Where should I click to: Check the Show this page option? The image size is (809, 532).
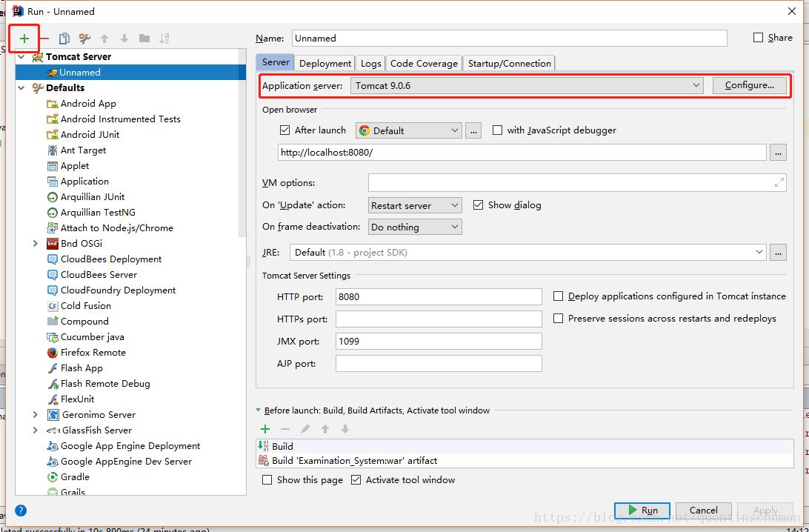[x=267, y=480]
